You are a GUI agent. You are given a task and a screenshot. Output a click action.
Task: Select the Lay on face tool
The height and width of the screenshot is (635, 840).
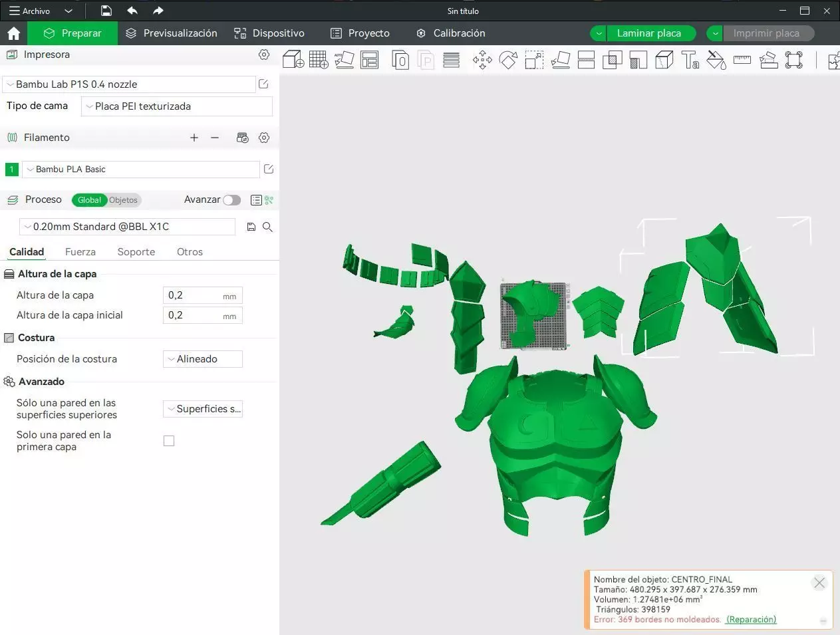[x=561, y=60]
